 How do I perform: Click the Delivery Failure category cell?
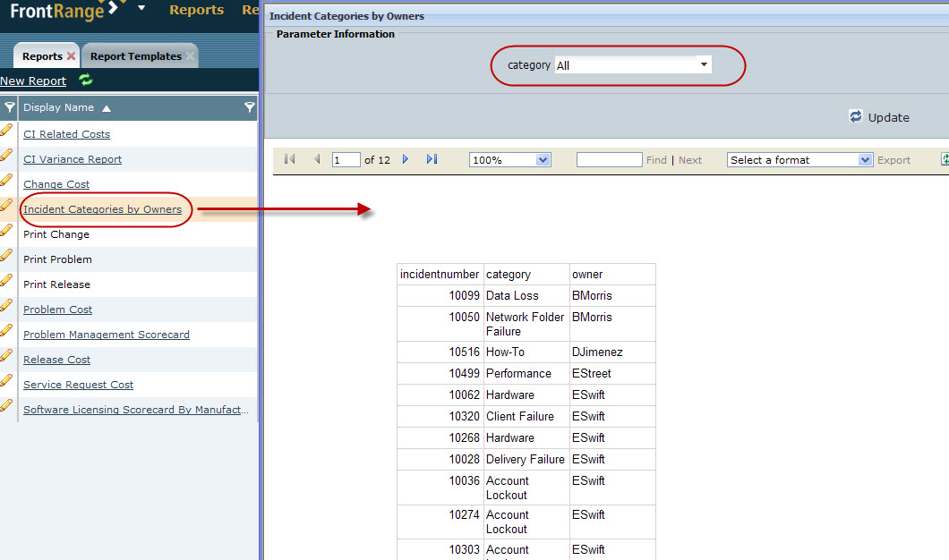pyautogui.click(x=526, y=460)
